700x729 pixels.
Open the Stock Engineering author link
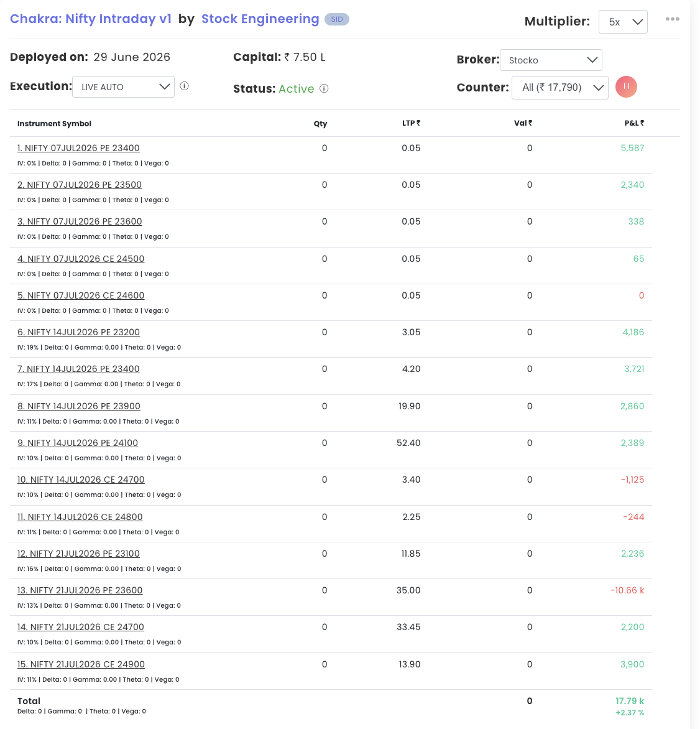pyautogui.click(x=260, y=19)
